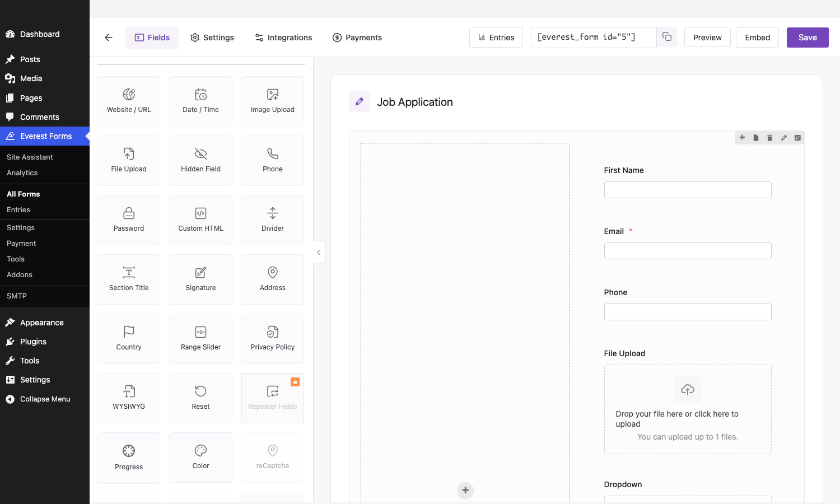Viewport: 840px width, 504px height.
Task: Duplicate the row using copy icon
Action: pos(756,138)
